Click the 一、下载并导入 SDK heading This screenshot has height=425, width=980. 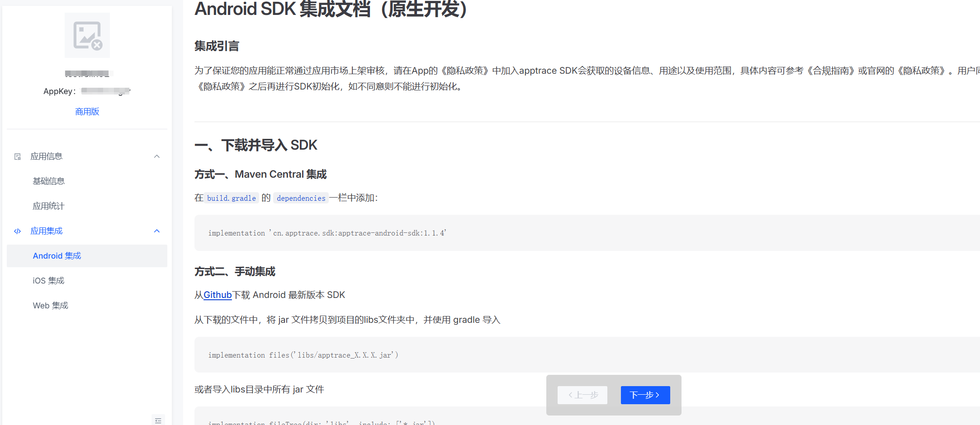pyautogui.click(x=256, y=145)
